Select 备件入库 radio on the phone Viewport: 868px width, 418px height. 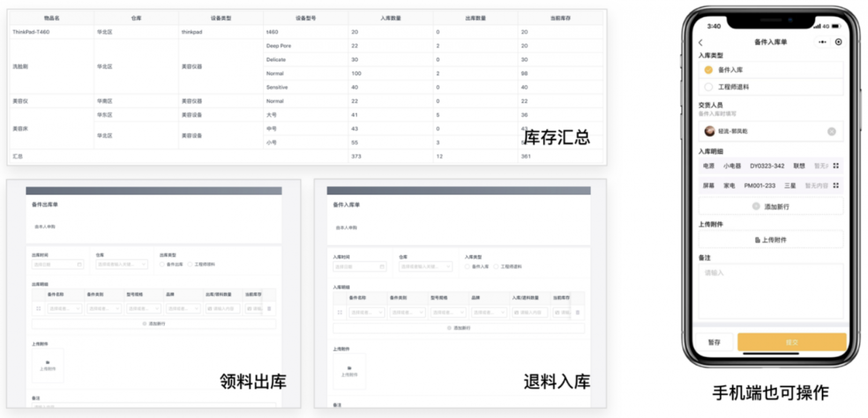pos(708,70)
